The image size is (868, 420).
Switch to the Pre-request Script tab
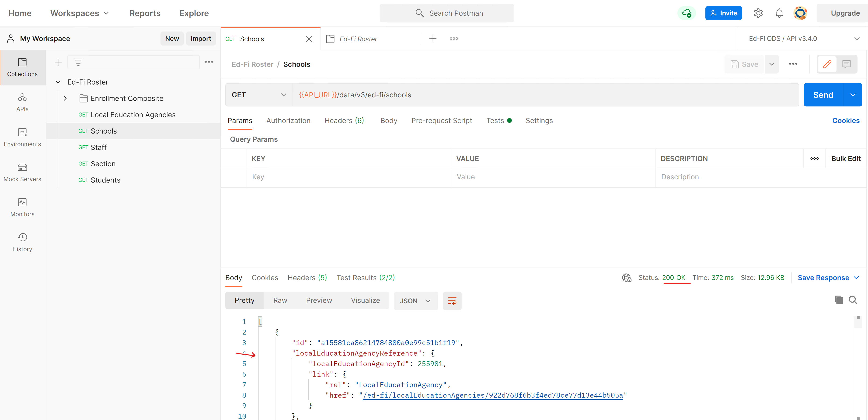[x=441, y=120]
